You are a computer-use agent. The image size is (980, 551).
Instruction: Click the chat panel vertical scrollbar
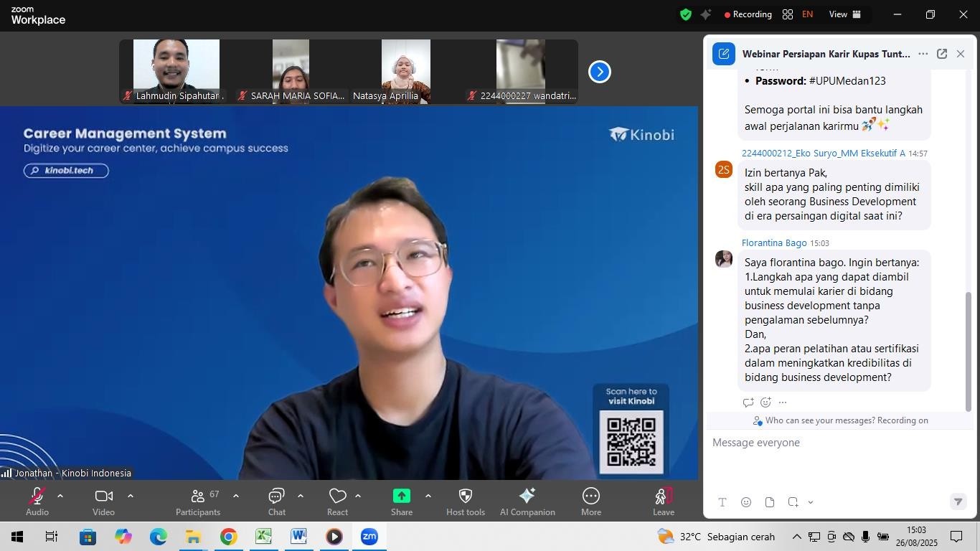(968, 350)
